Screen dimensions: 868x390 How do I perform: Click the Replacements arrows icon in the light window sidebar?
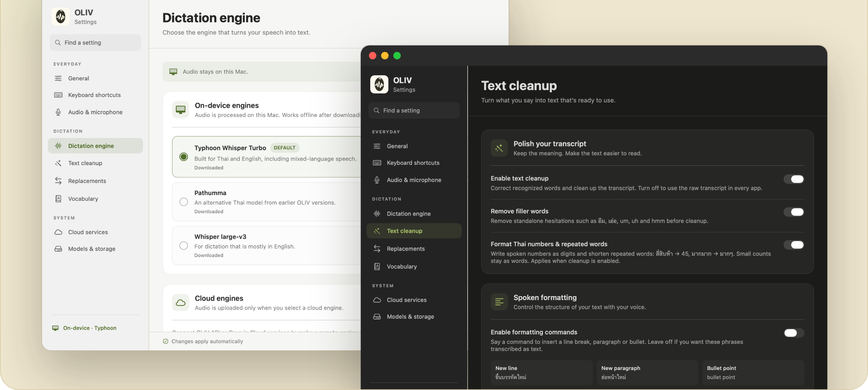coord(58,181)
